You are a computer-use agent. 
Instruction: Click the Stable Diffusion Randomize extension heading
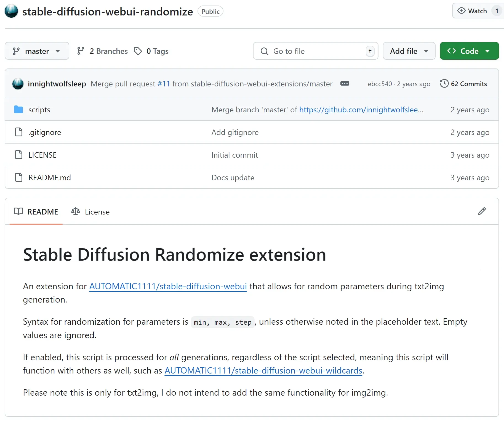[175, 255]
